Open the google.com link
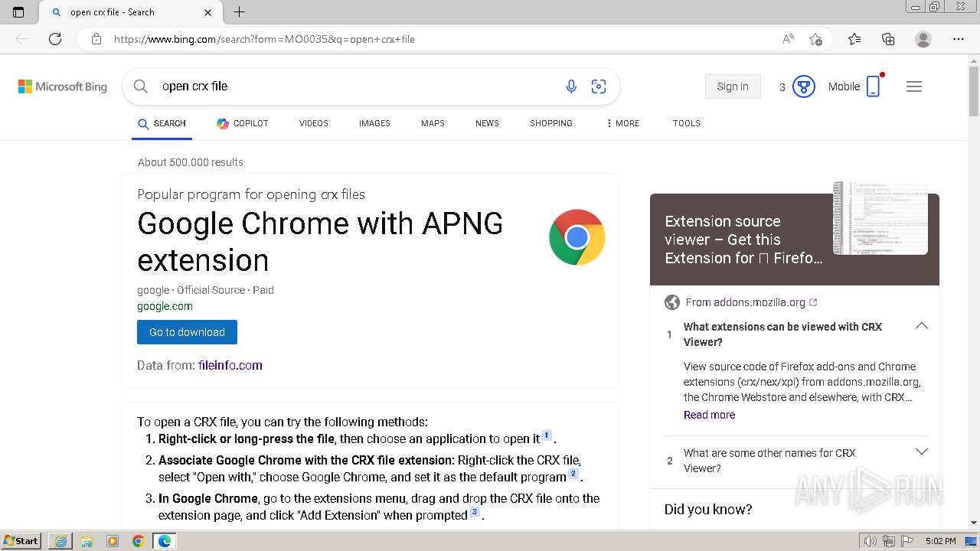Screen dimensions: 980x551 (165, 306)
